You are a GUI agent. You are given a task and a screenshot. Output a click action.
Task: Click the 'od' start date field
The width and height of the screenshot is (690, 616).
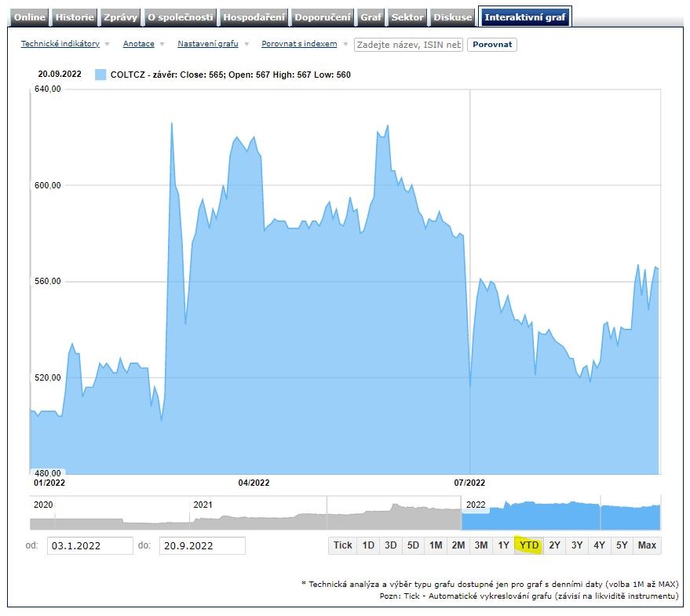[x=89, y=545]
